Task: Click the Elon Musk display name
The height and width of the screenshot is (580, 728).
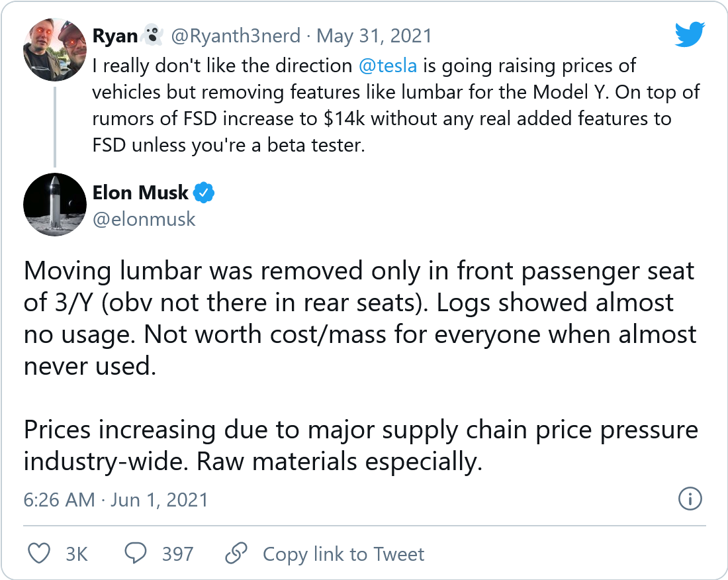Action: 141,193
